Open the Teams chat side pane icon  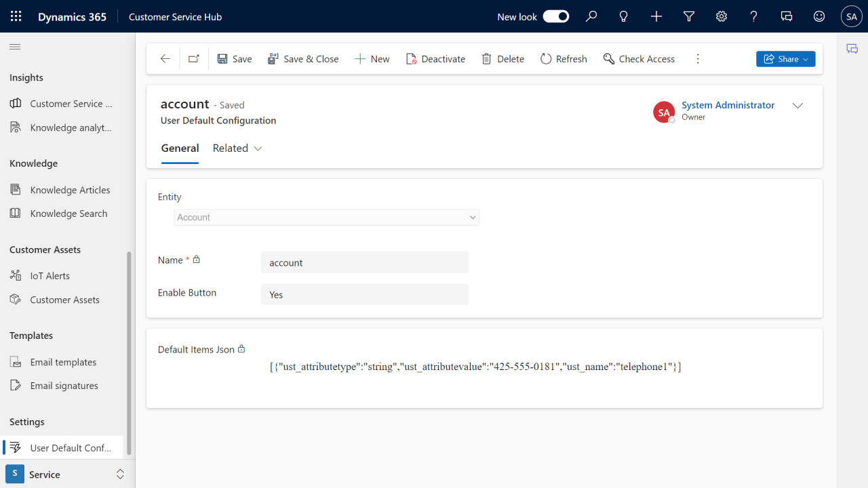tap(852, 49)
